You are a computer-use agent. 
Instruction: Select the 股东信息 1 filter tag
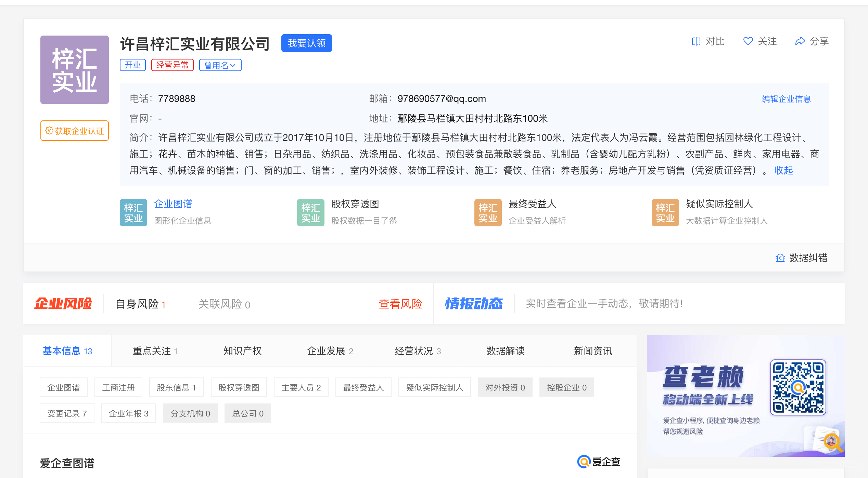pyautogui.click(x=176, y=387)
